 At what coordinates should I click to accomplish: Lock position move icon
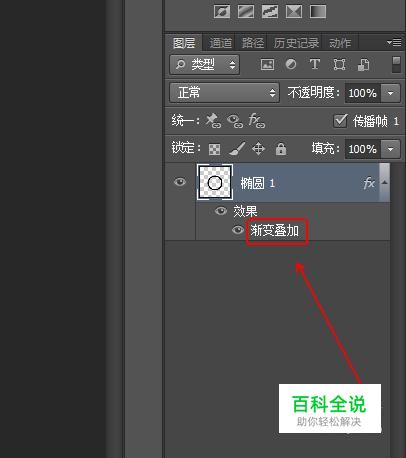click(258, 149)
